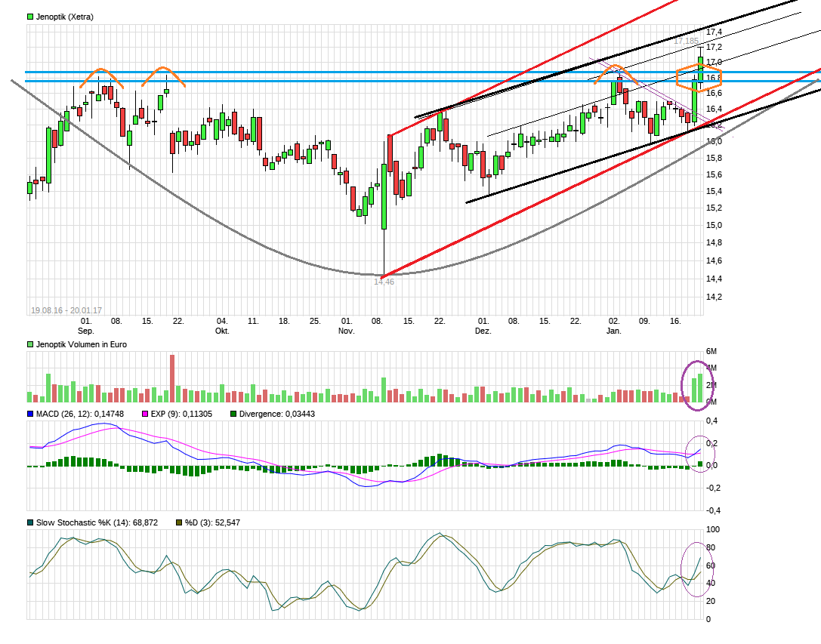
Task: Click the green Jenoptik Volumen legend square
Action: pyautogui.click(x=30, y=344)
